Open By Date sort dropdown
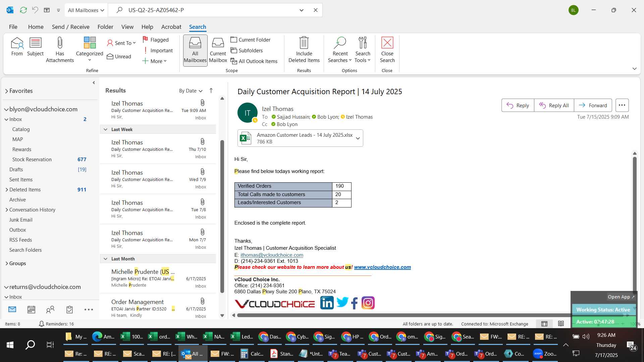 coord(191,90)
